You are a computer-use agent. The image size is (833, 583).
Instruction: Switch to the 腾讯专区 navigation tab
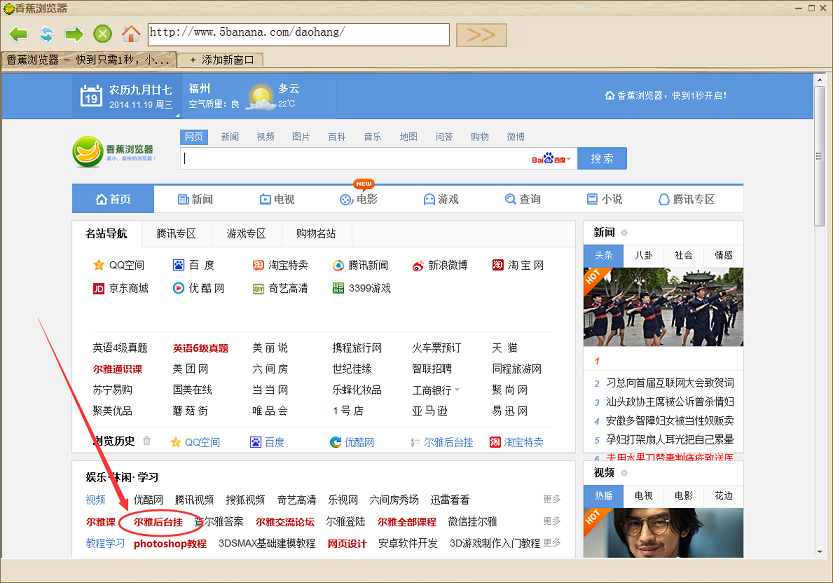(x=176, y=234)
